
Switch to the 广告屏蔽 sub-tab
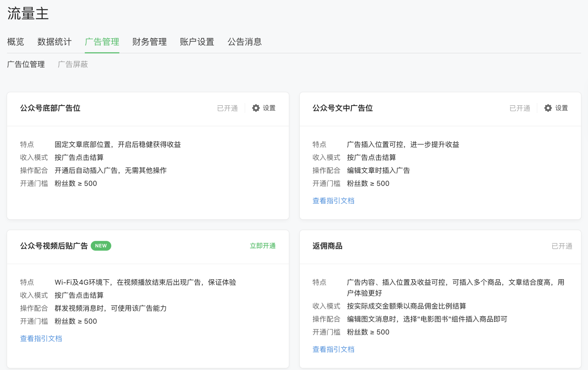tap(73, 64)
